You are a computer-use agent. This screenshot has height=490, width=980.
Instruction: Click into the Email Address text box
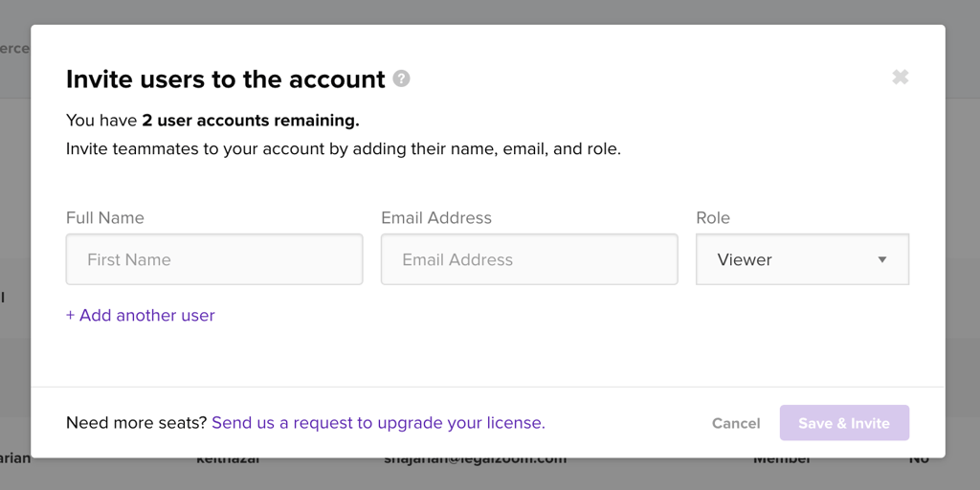pyautogui.click(x=529, y=259)
